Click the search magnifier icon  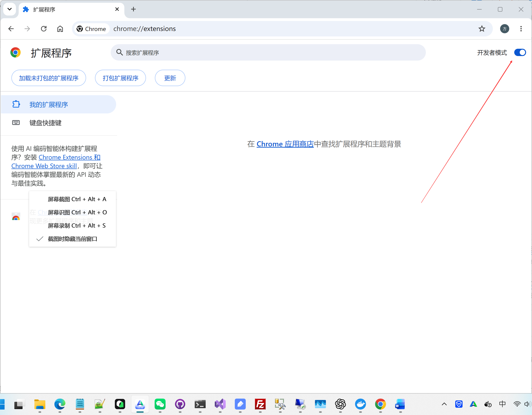click(x=119, y=52)
